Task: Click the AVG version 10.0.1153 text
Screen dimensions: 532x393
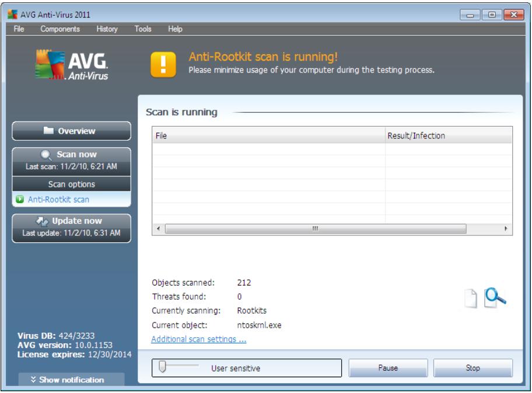Action: 65,345
